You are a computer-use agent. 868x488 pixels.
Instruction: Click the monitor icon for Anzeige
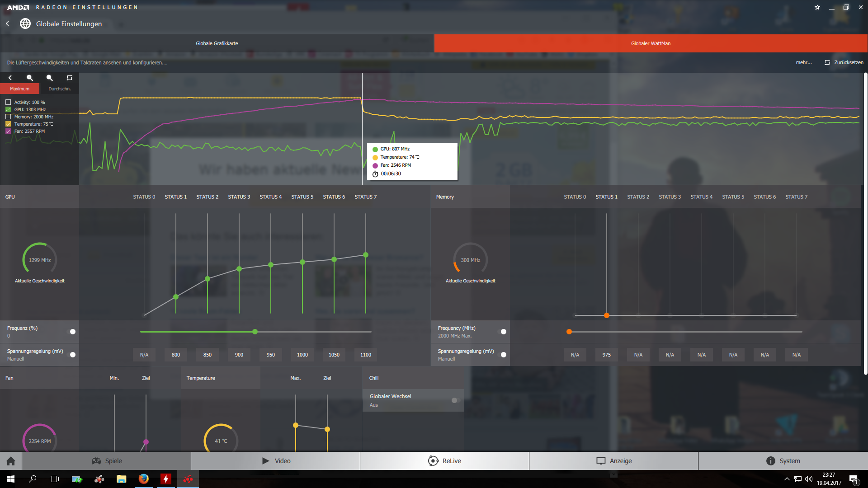coord(601,461)
